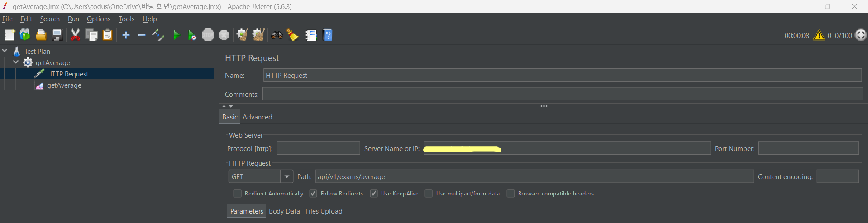This screenshot has height=223, width=868.
Task: Expand all nodes with the plus icon
Action: [x=126, y=35]
